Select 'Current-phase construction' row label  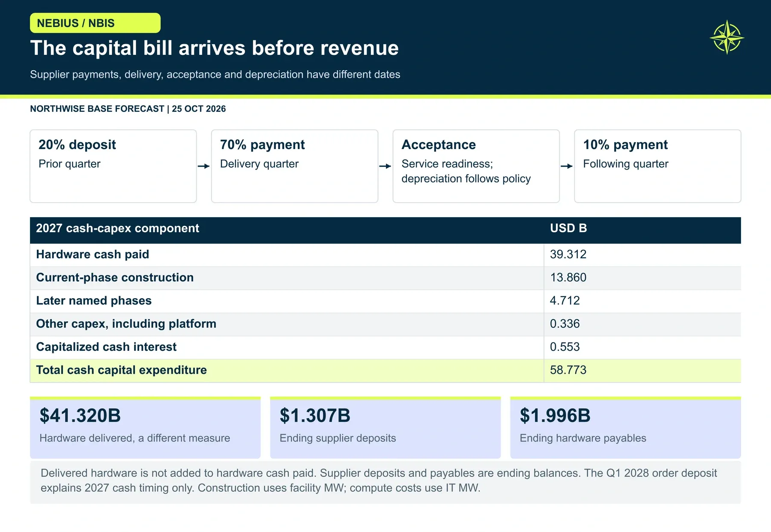(x=115, y=278)
